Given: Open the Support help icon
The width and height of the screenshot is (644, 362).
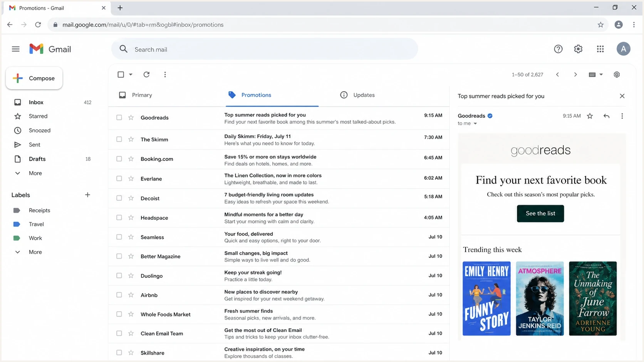Looking at the screenshot, I should tap(558, 49).
